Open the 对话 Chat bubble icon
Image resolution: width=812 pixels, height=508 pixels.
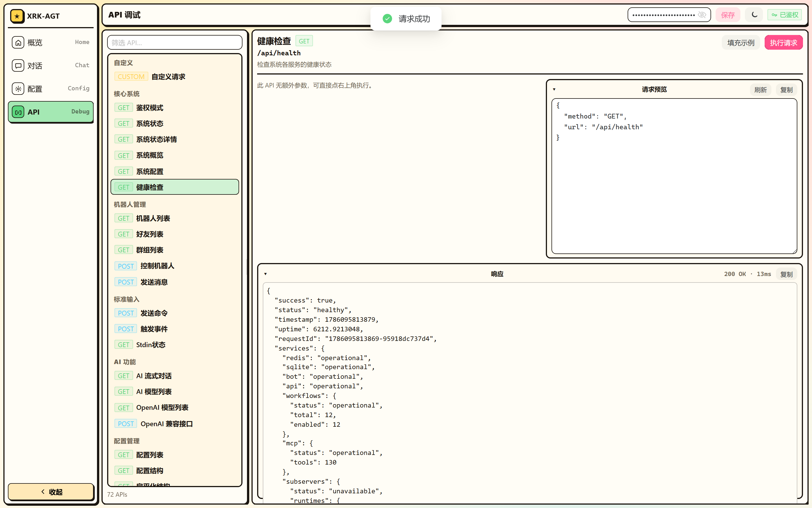18,65
